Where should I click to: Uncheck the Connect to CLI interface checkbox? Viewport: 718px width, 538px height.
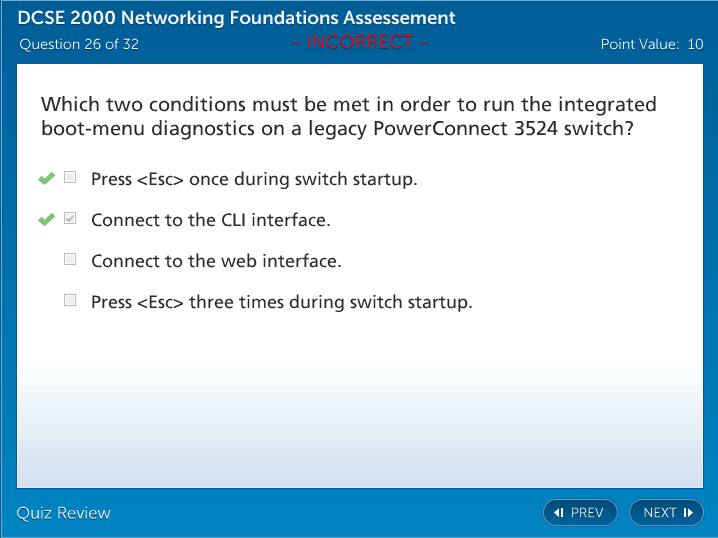70,219
